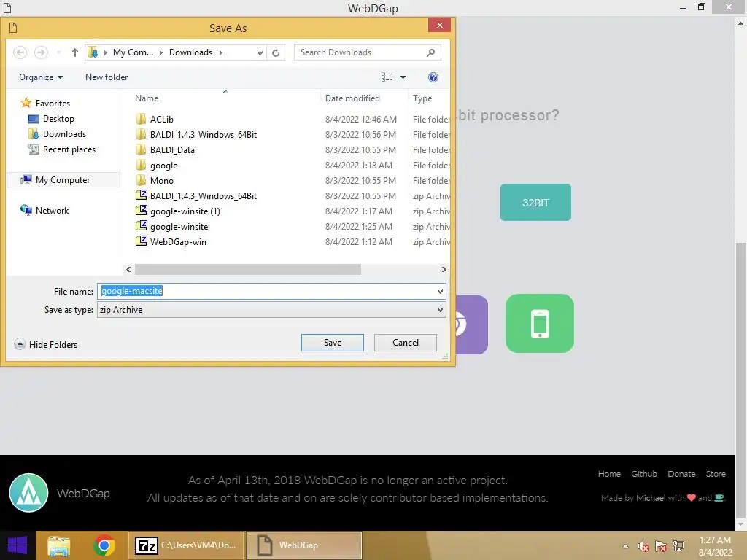
Task: Select the BALDI_1.4.3_Windows_64Bit folder
Action: (x=203, y=135)
